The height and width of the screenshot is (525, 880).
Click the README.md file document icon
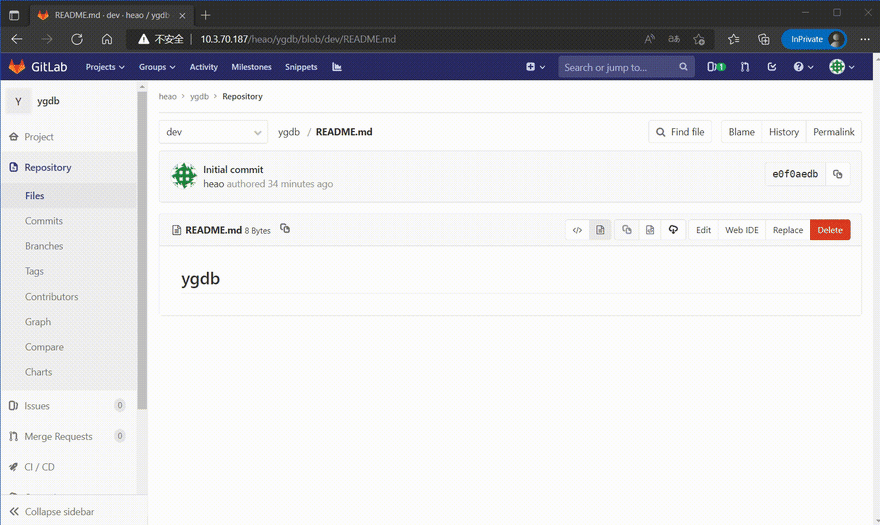[x=176, y=230]
